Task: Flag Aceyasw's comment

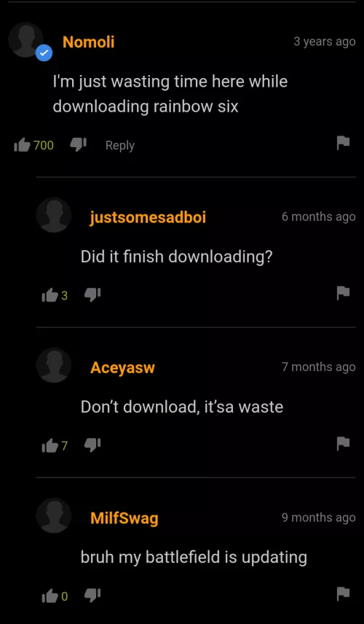Action: coord(343,443)
